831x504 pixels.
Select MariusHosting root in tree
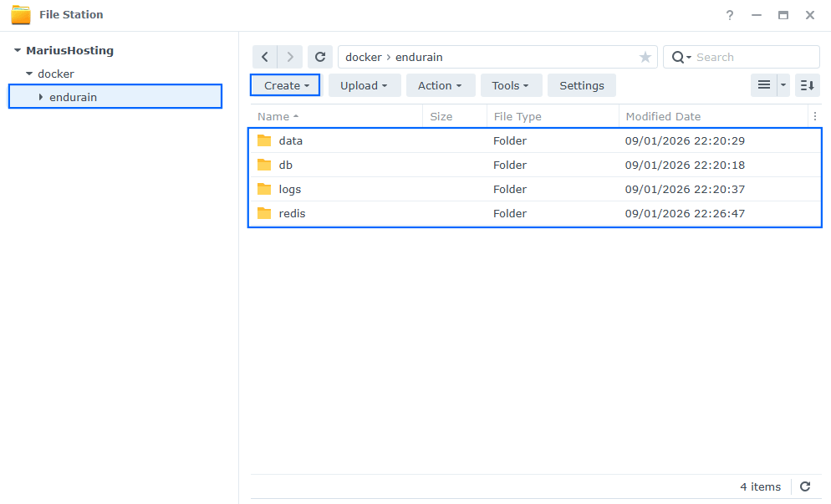pos(70,50)
